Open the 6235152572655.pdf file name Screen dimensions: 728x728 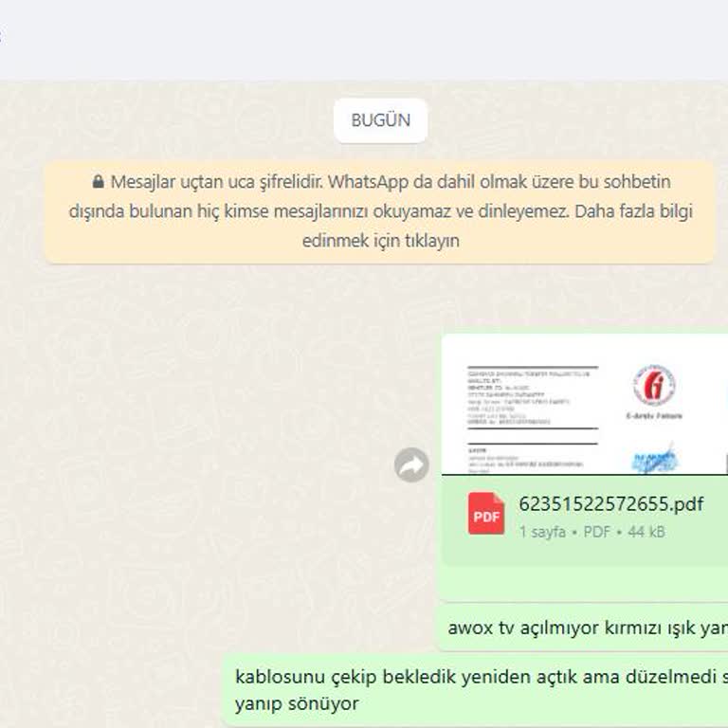click(610, 503)
